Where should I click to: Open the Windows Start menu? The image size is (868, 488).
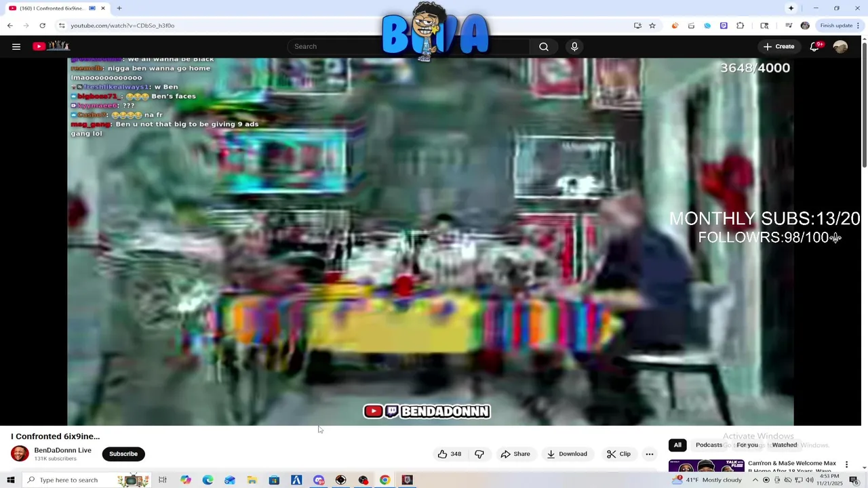point(10,480)
